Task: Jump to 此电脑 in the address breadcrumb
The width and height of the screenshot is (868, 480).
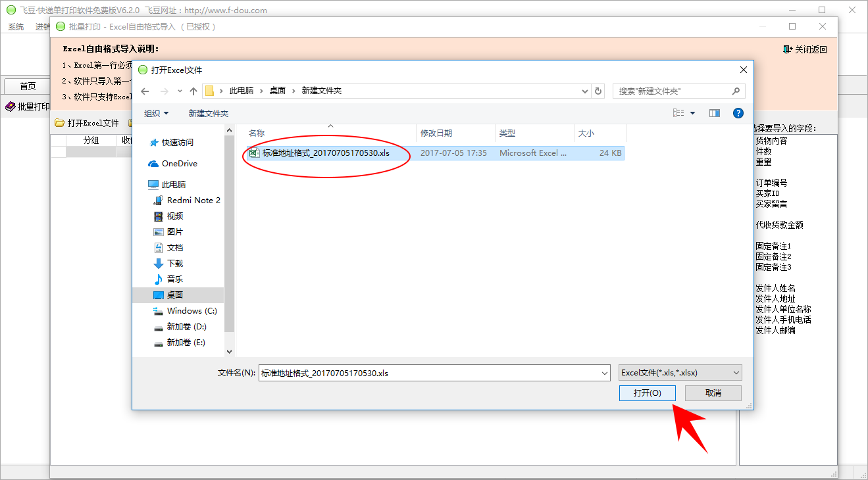Action: (241, 91)
